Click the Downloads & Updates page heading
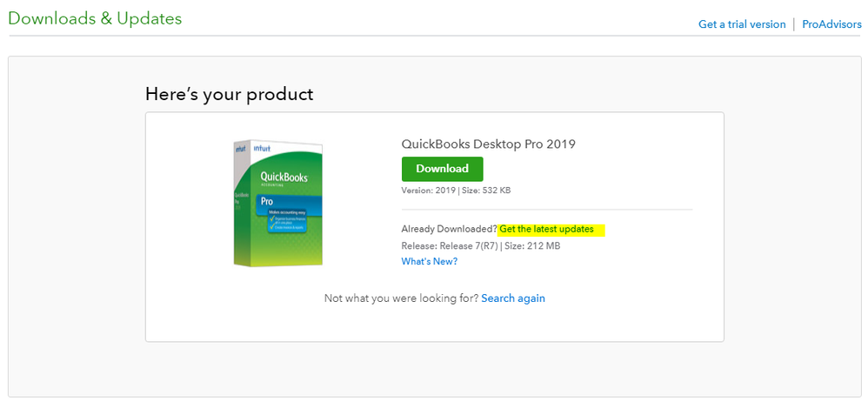The image size is (868, 402). 95,18
